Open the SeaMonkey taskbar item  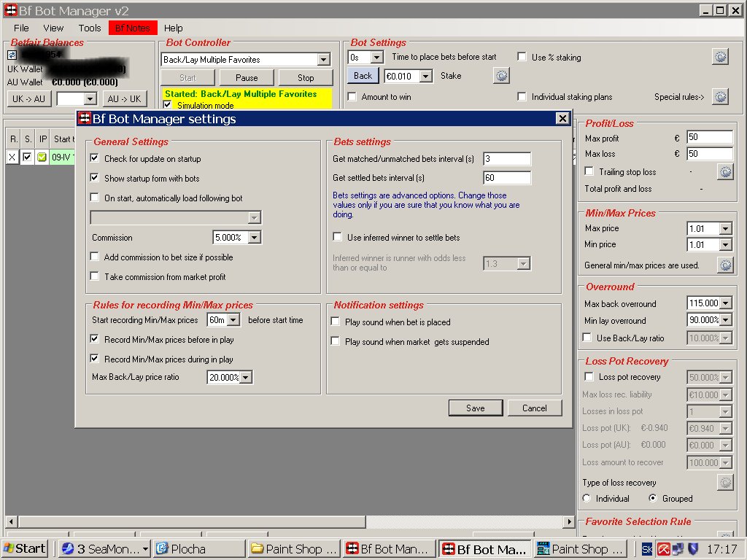(104, 549)
